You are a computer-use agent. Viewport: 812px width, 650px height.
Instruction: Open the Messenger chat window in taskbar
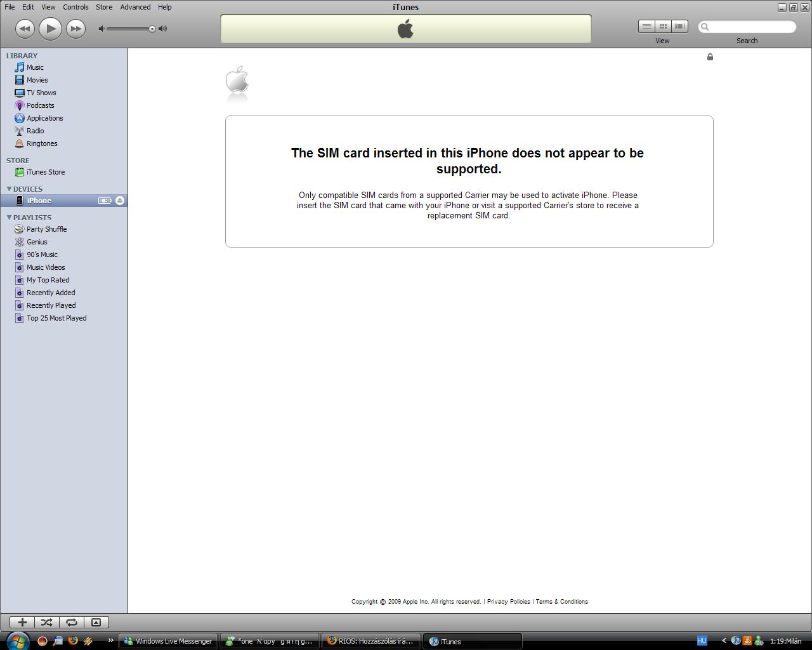[x=270, y=641]
